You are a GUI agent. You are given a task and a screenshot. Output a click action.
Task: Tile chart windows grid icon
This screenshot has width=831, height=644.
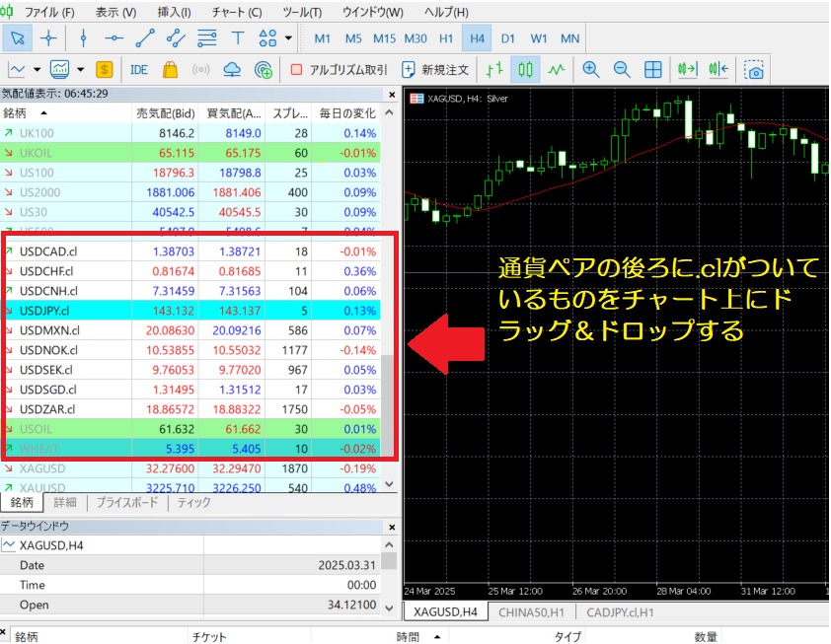(x=653, y=69)
